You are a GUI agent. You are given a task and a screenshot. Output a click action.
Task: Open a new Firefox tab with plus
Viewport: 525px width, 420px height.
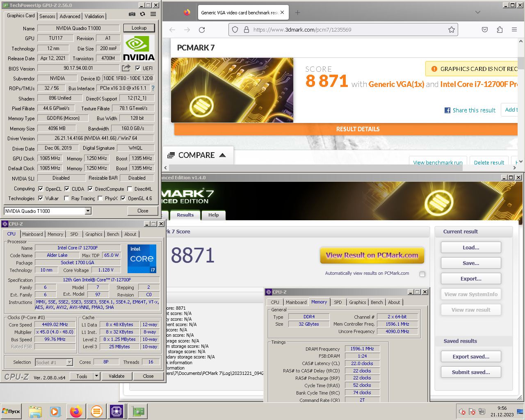pos(298,13)
